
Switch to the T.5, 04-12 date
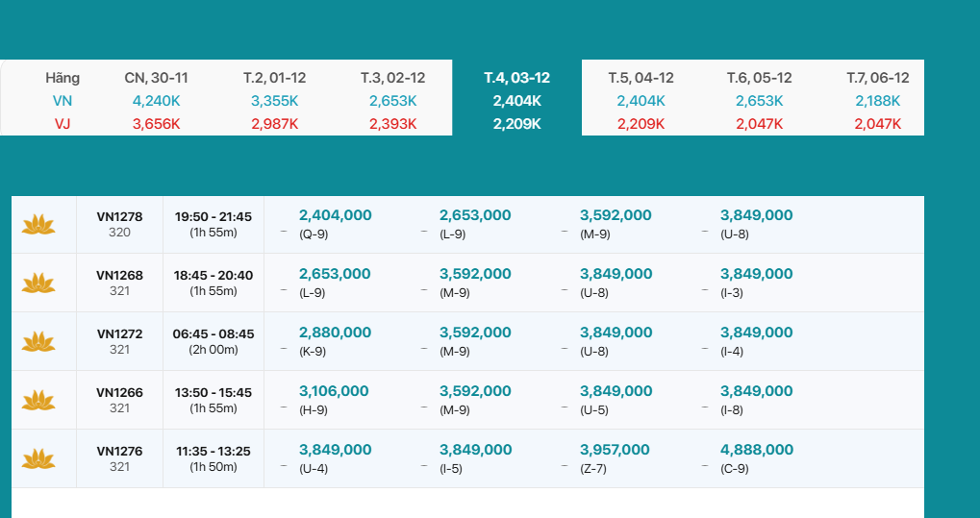tap(641, 78)
